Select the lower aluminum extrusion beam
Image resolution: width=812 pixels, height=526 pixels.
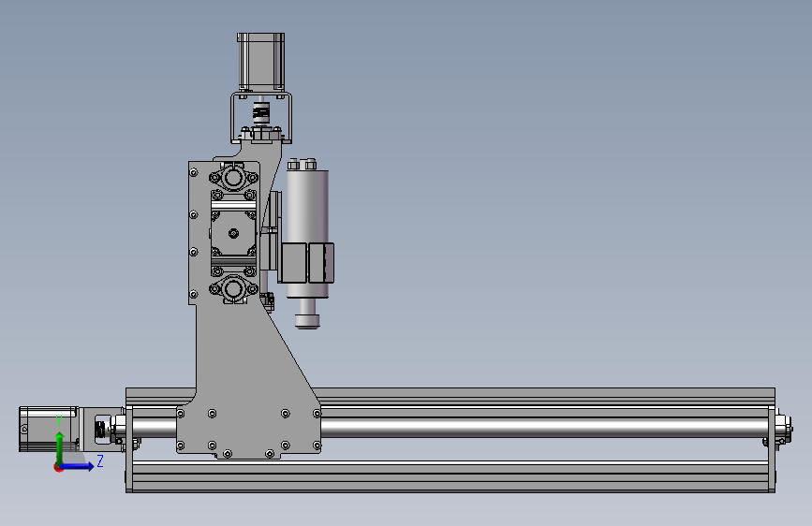450,476
